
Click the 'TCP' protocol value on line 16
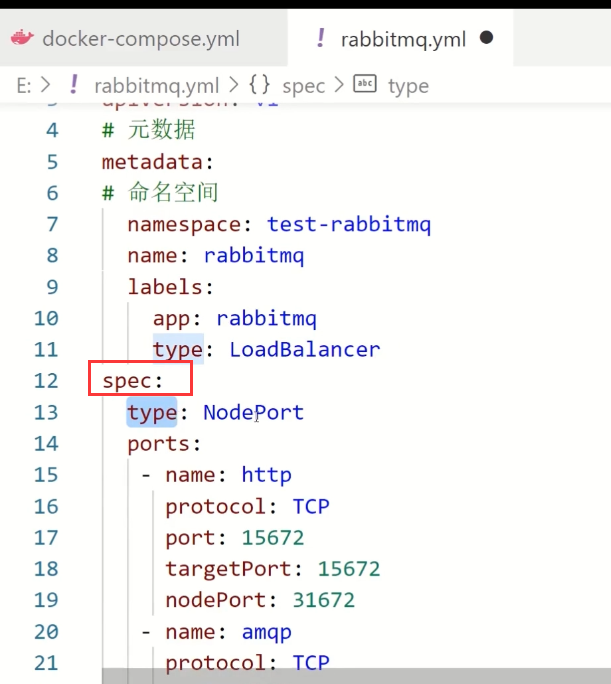311,506
